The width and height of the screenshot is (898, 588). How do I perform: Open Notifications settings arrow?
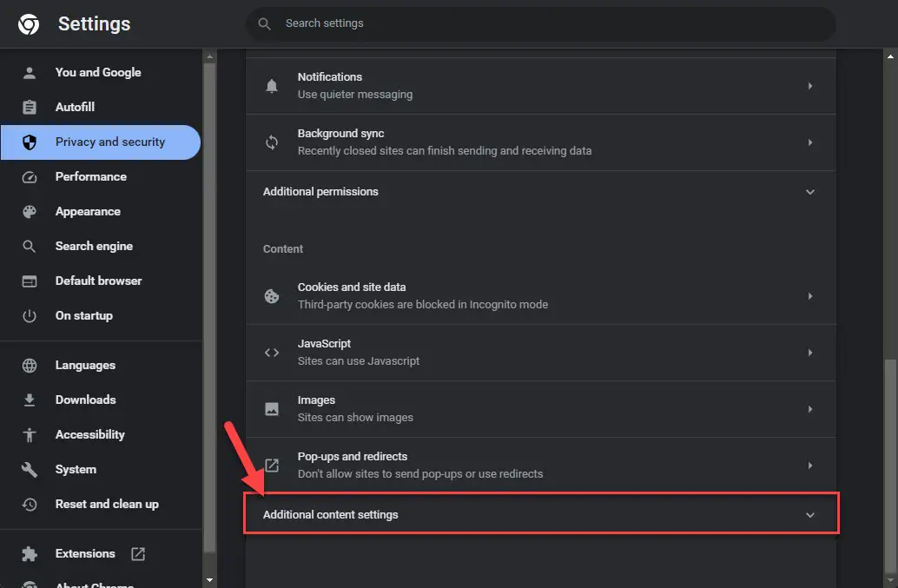[810, 86]
